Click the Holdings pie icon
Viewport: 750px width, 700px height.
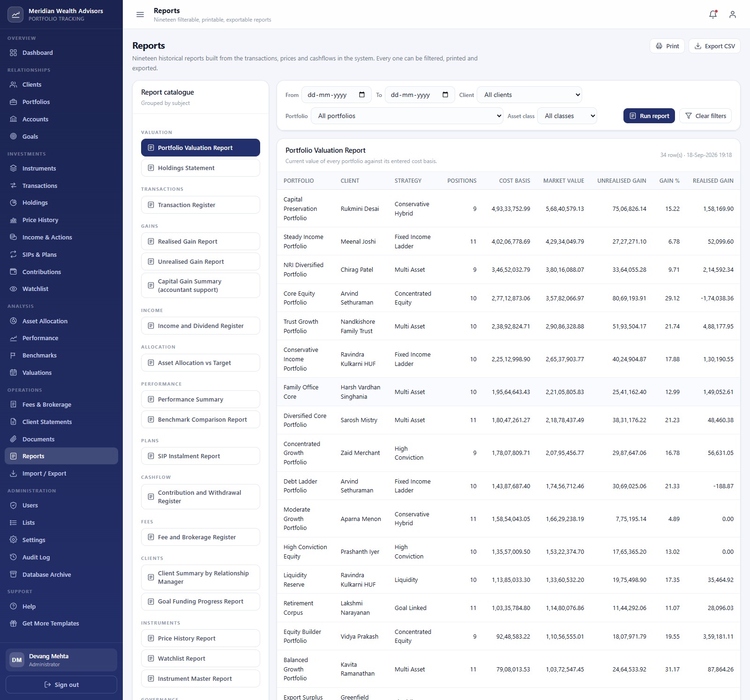pos(13,203)
